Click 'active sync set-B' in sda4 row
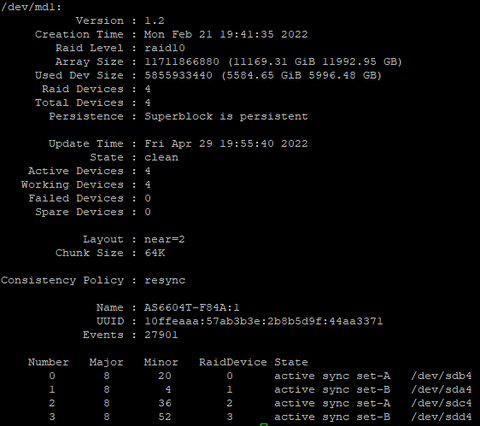Image resolution: width=480 pixels, height=426 pixels. tap(332, 390)
